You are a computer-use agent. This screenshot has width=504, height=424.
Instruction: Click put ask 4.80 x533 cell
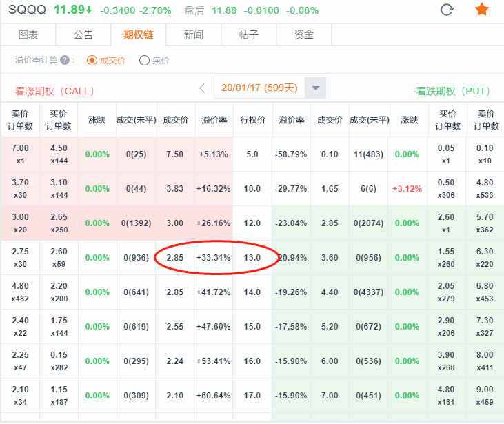[485, 189]
